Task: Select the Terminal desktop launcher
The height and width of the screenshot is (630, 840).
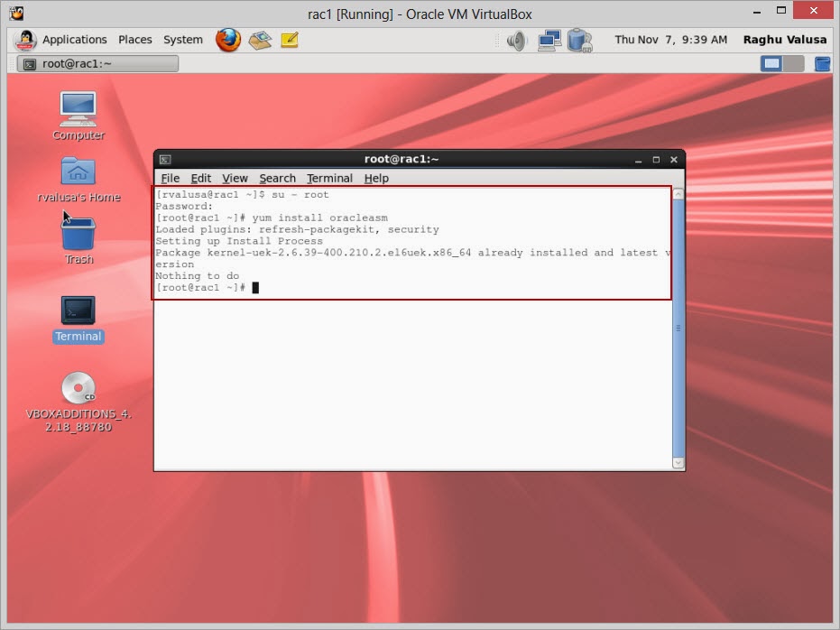Action: (x=78, y=320)
